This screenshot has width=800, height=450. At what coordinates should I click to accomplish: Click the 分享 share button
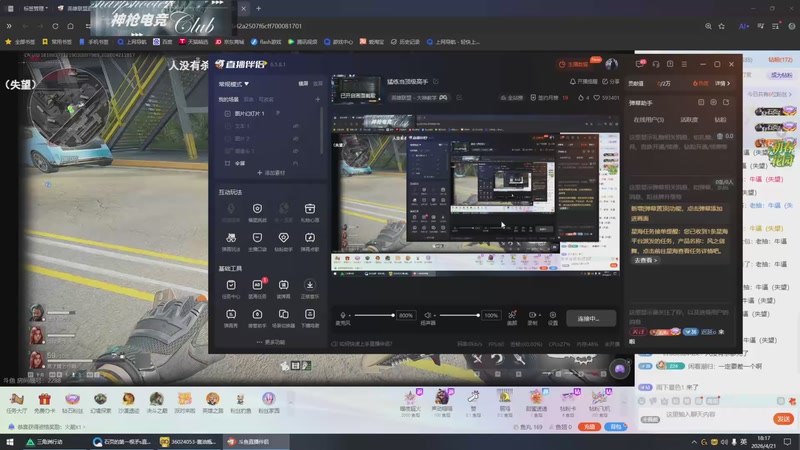point(611,82)
